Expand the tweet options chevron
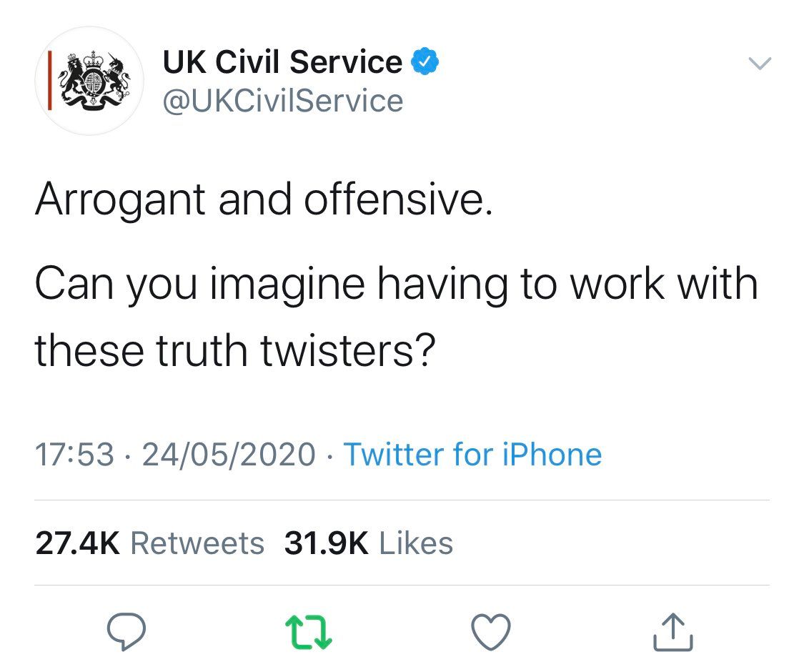Image resolution: width=804 pixels, height=672 pixels. pos(760,64)
